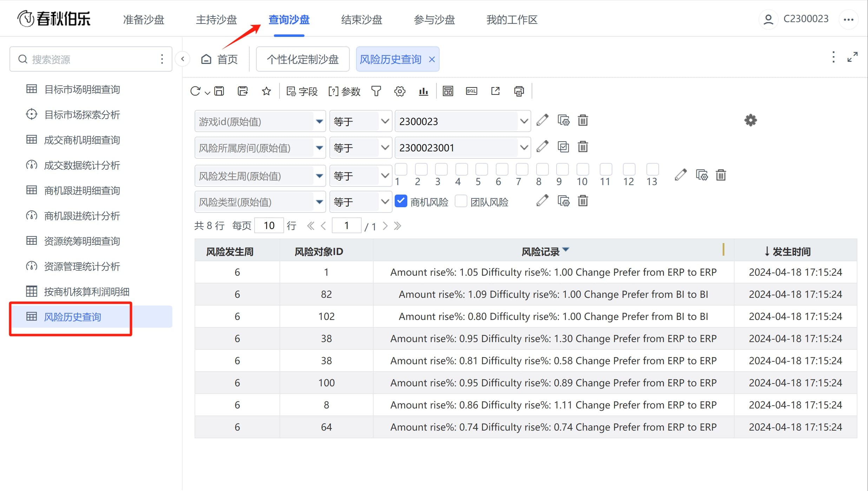This screenshot has height=491, width=868.
Task: Check the week 3 checkbox
Action: (x=441, y=169)
